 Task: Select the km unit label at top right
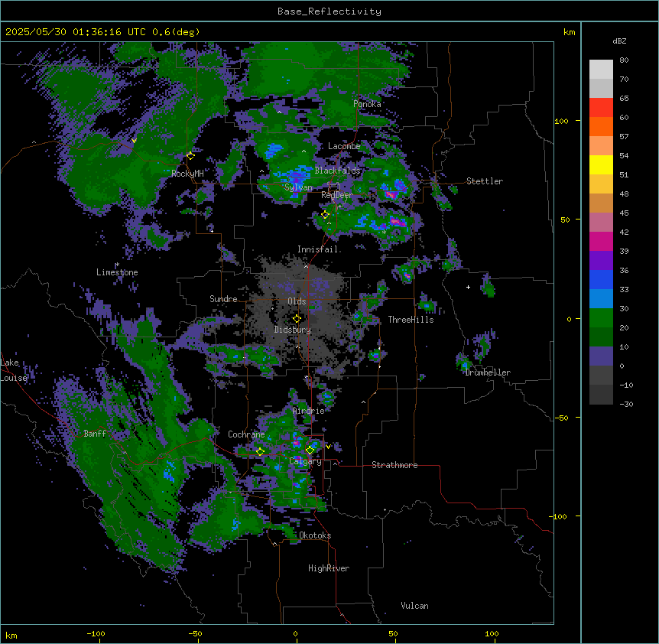tap(569, 32)
